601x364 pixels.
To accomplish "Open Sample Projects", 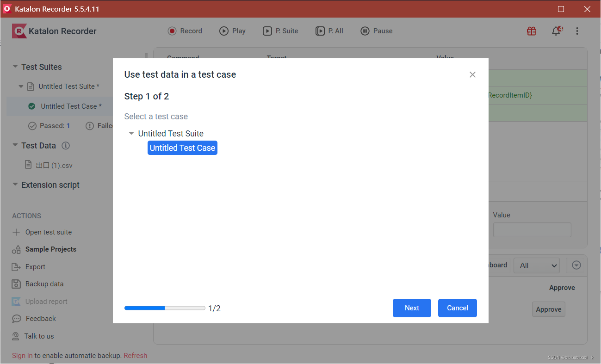I will coord(51,249).
